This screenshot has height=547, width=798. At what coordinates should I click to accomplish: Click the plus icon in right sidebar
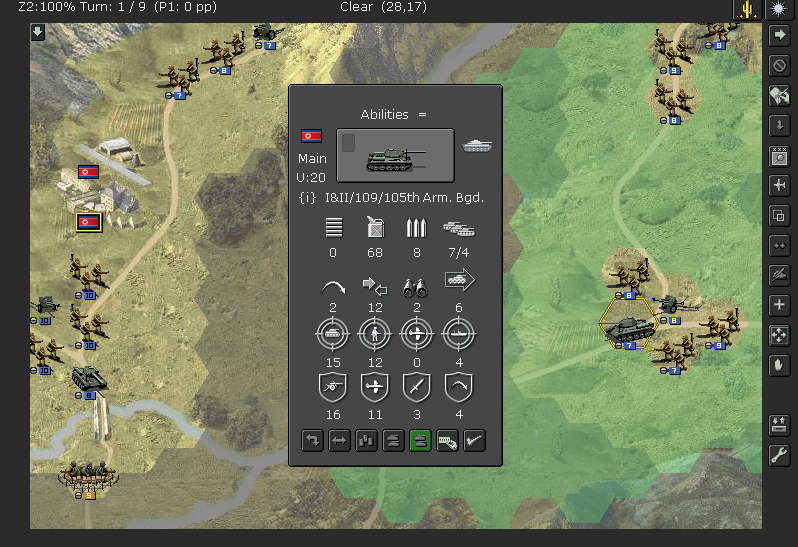pyautogui.click(x=779, y=305)
